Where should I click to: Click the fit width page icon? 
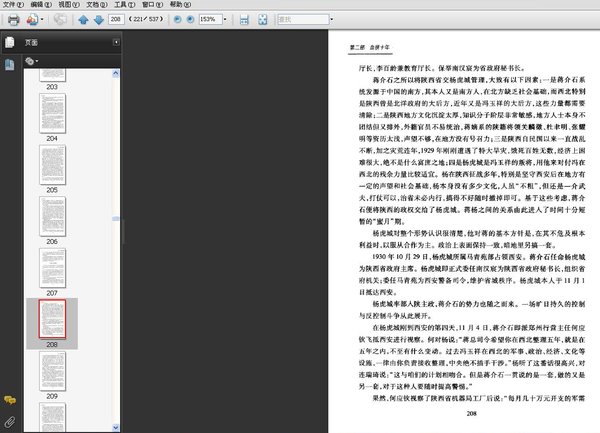pos(245,20)
